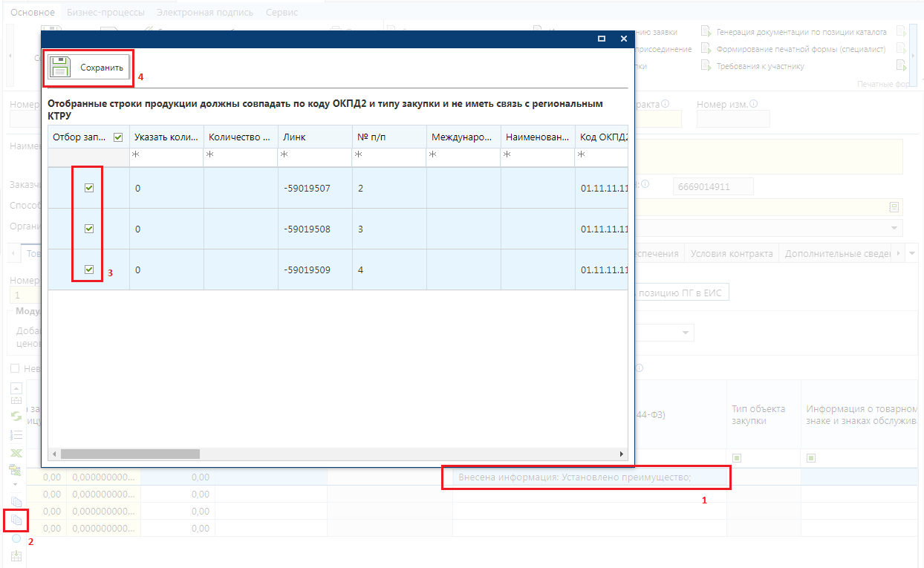Open the Сервис ribbon tab
This screenshot has width=924, height=568.
pyautogui.click(x=282, y=13)
